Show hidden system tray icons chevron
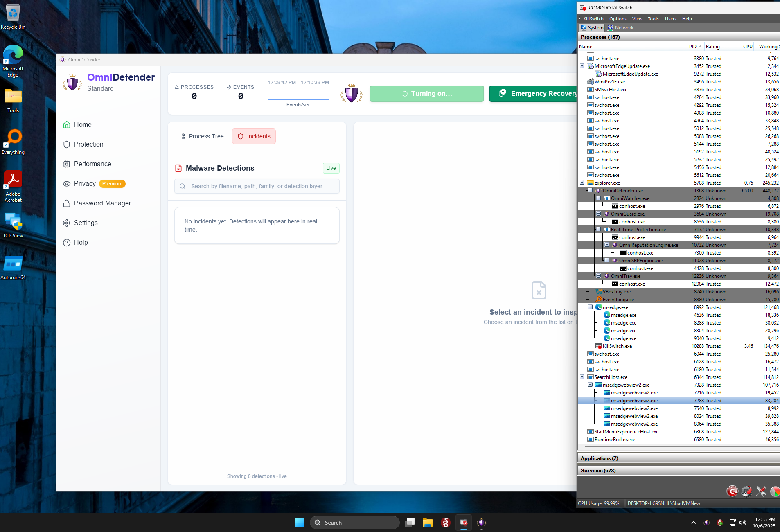780x532 pixels. coord(693,523)
